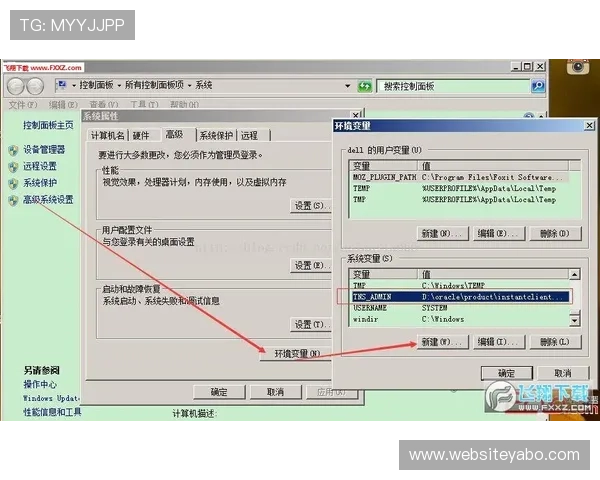Click 取消 in the 环境变量 dialog
Image resolution: width=600 pixels, height=480 pixels.
pos(563,373)
